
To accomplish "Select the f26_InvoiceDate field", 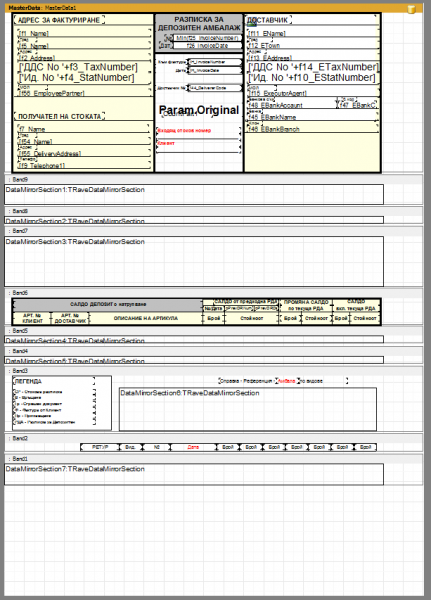I will 207,46.
